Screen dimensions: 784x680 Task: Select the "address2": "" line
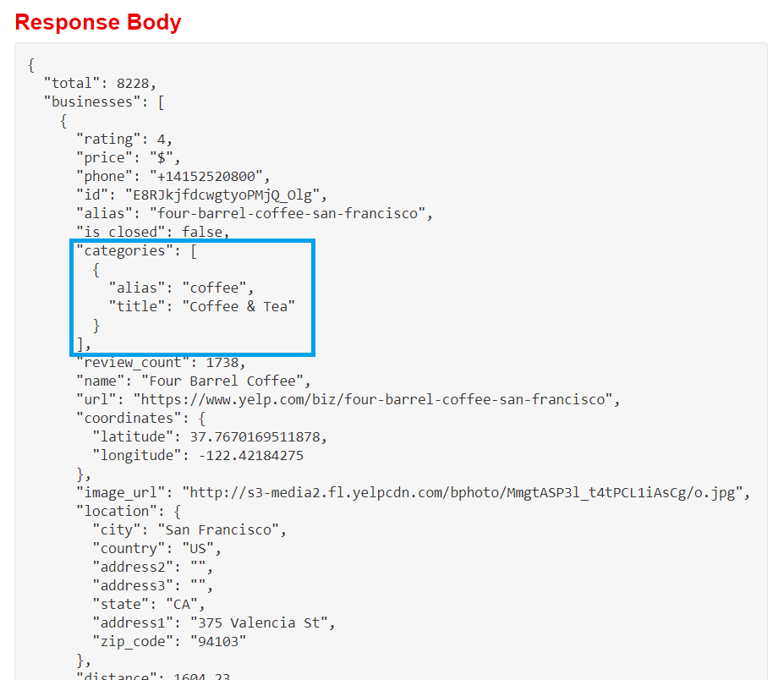click(153, 567)
